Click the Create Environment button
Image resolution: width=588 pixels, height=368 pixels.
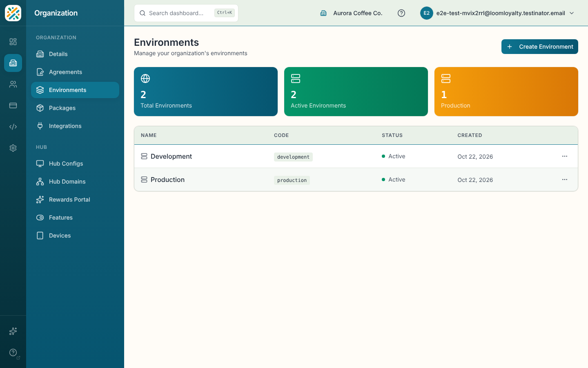pos(539,47)
